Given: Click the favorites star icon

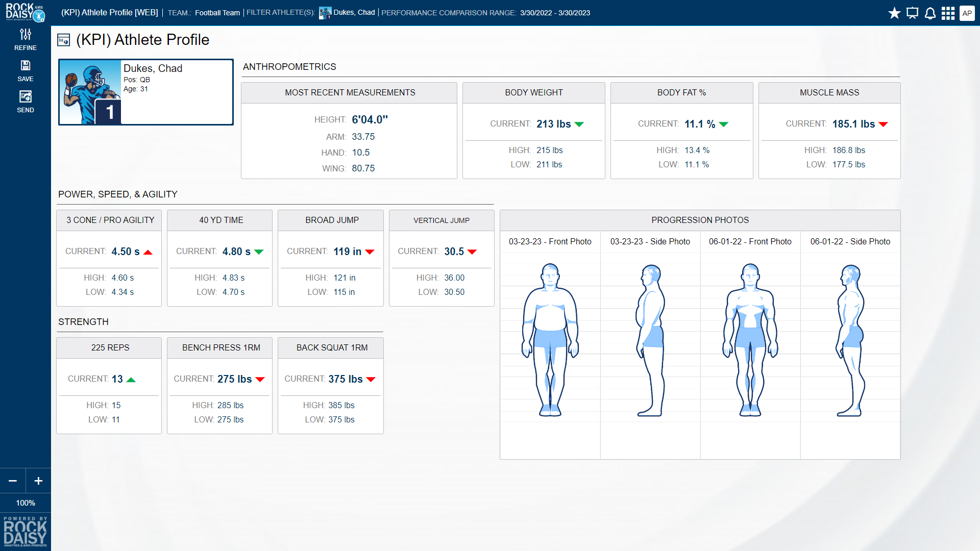Looking at the screenshot, I should click(x=894, y=13).
